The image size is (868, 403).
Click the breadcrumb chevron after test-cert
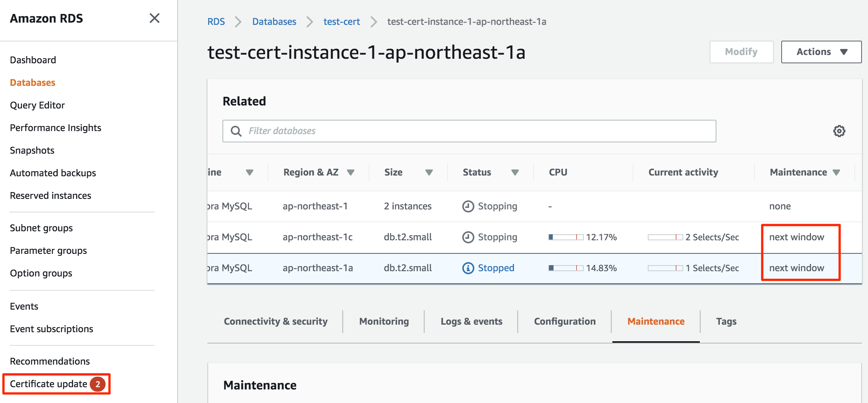coord(373,21)
